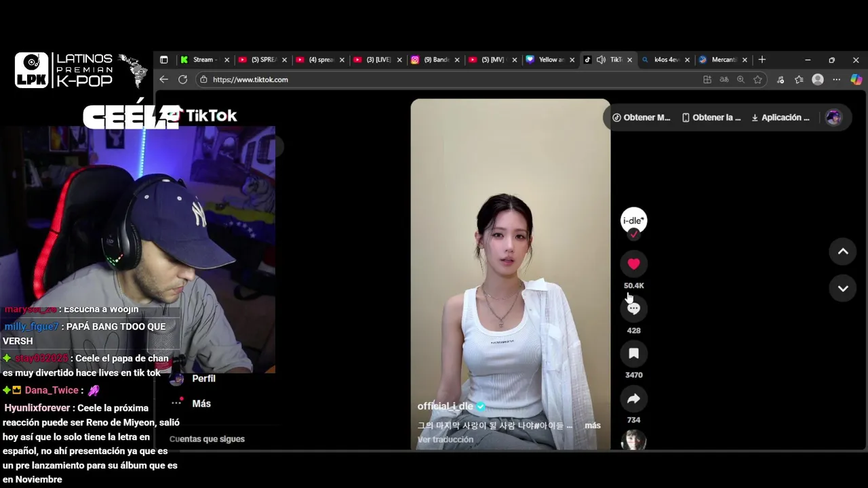Click the Obtener M... button
This screenshot has height=488, width=868.
pos(641,117)
